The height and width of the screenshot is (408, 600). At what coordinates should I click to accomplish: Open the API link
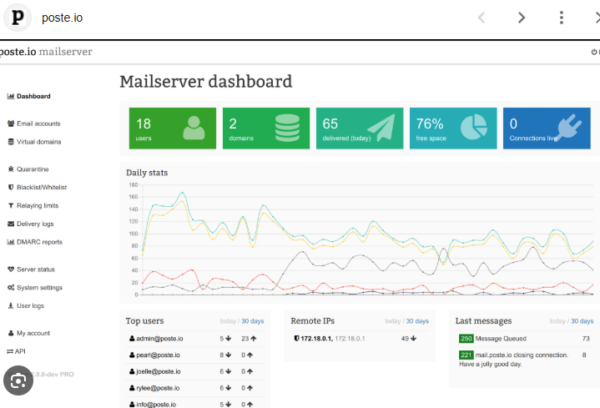tap(20, 351)
